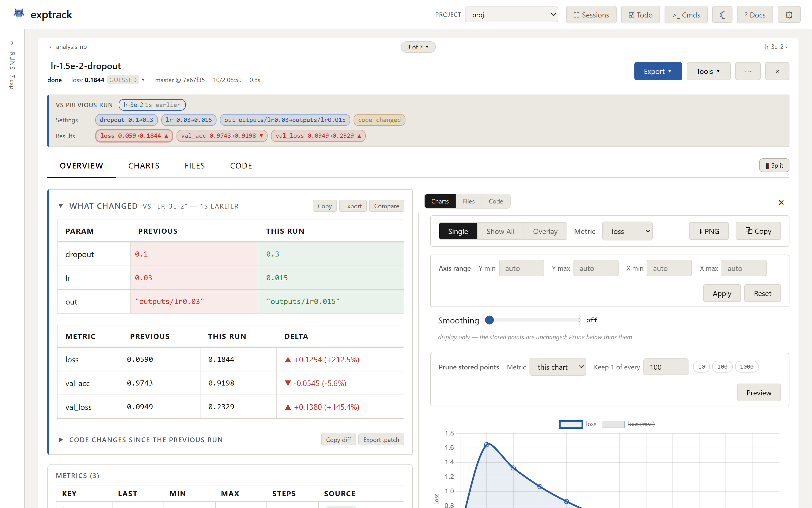Click Export .patch button
Screen dimensions: 812x508
tap(381, 440)
